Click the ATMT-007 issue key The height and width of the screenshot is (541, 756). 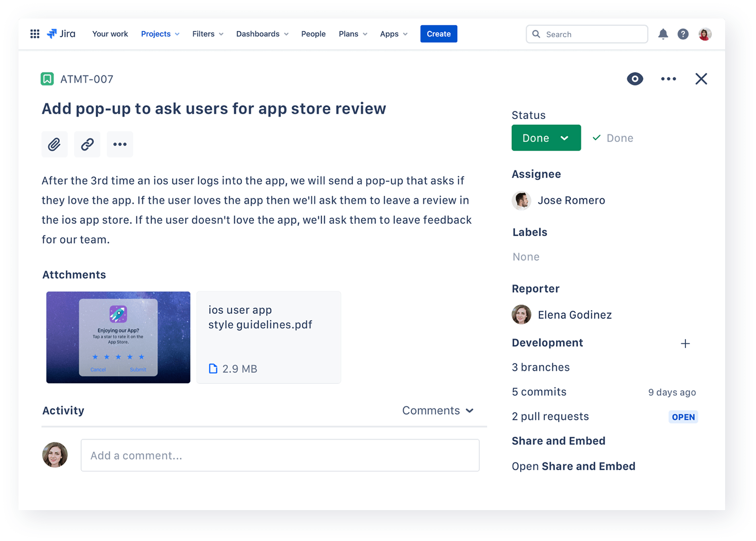coord(87,79)
